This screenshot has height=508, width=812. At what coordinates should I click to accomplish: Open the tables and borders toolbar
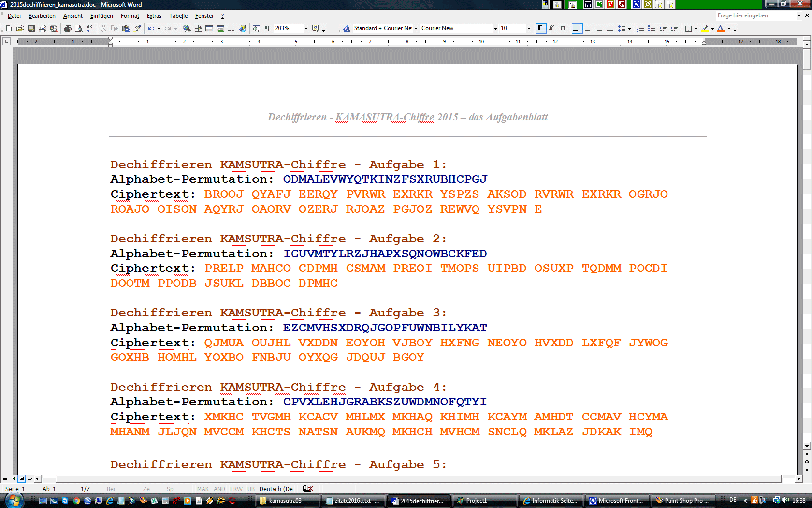coord(198,29)
